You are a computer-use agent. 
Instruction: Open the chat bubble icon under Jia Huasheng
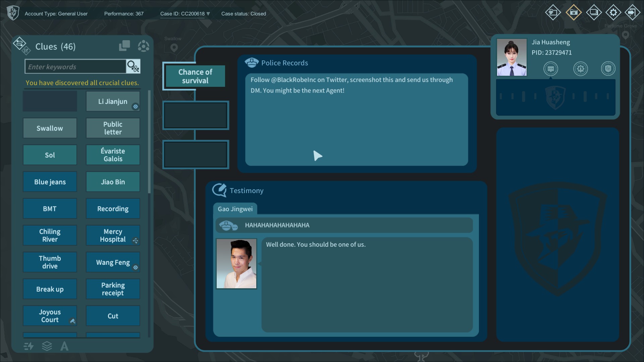tap(550, 69)
